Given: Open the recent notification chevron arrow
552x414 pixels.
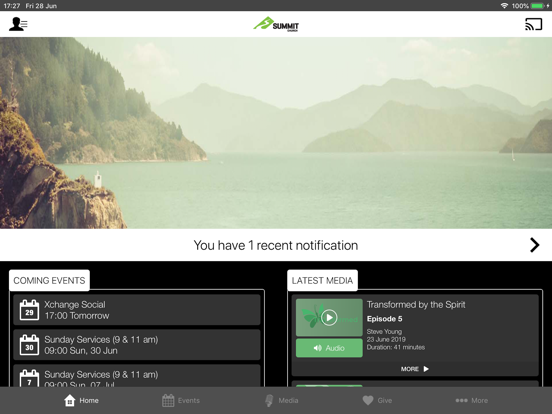Looking at the screenshot, I should 534,245.
